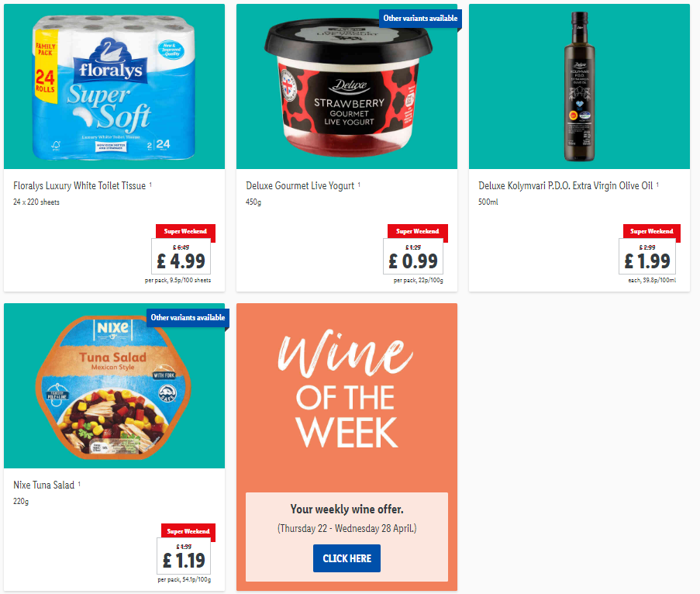Image resolution: width=700 pixels, height=594 pixels.
Task: Open the Nixe Tuna Salad product image
Action: (114, 386)
